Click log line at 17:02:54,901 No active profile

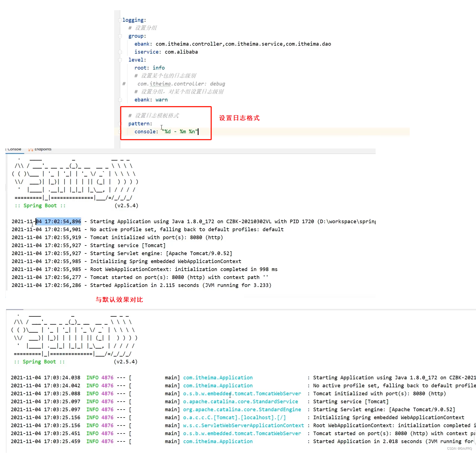[147, 230]
